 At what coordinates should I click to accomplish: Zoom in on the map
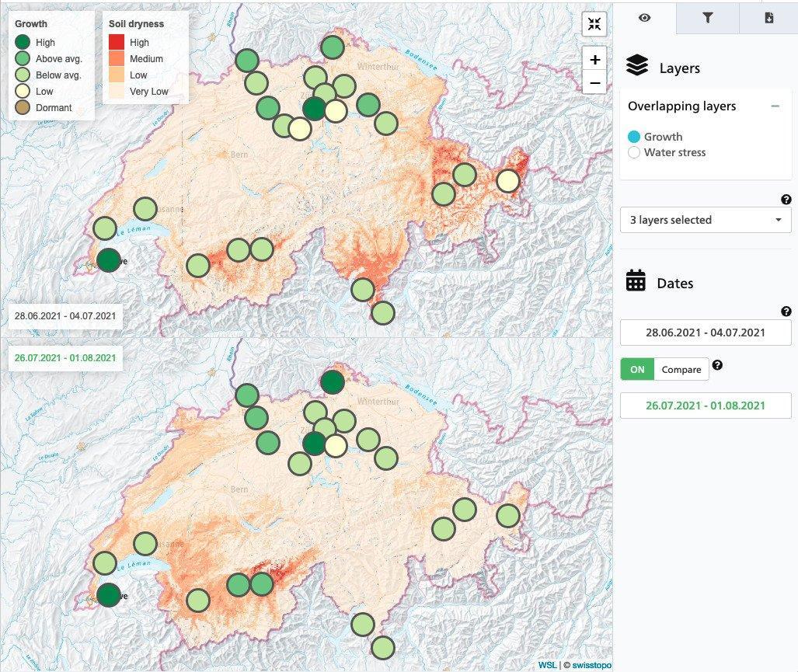pyautogui.click(x=594, y=60)
